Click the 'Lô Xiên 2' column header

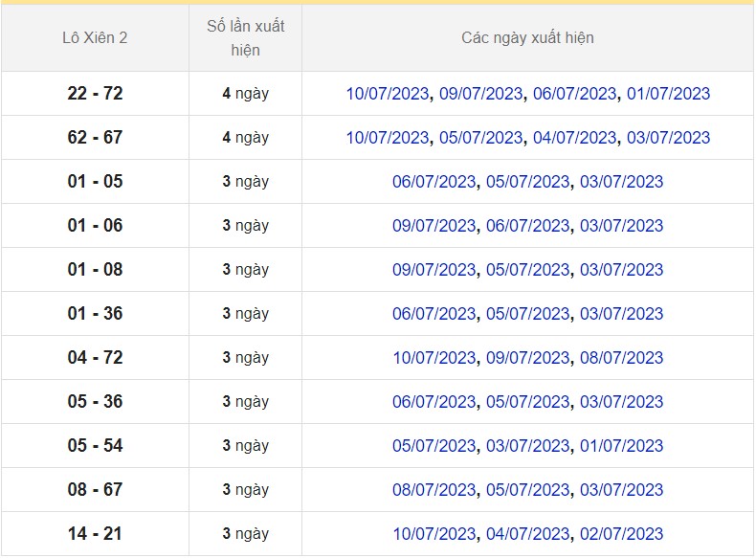tap(95, 38)
